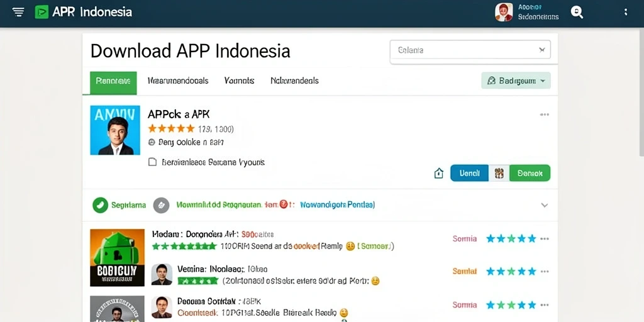
Task: Click the blue stars in Decema row
Action: (511, 305)
